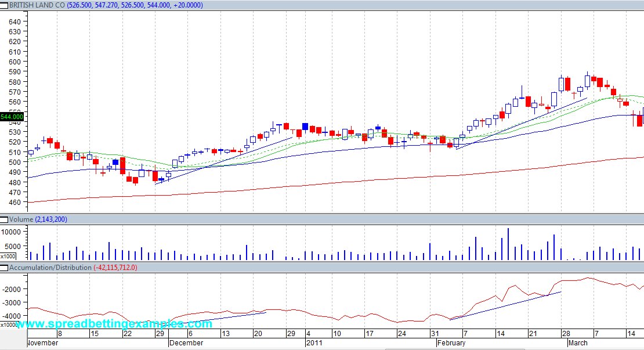Click the blue candle at early January
This screenshot has height=350, width=644.
pyautogui.click(x=305, y=126)
